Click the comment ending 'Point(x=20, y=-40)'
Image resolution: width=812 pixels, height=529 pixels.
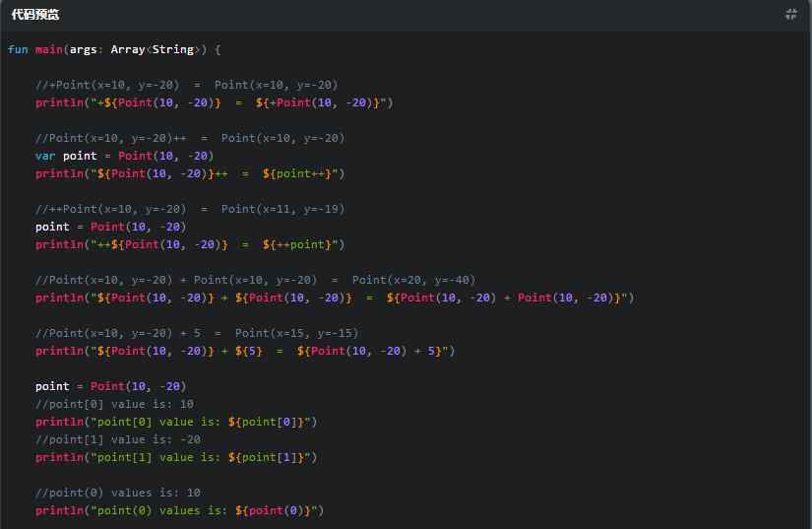[255, 281]
